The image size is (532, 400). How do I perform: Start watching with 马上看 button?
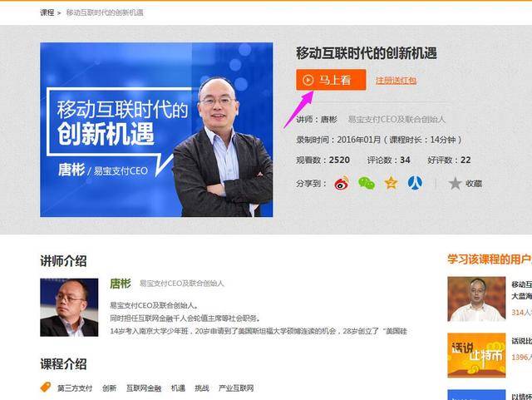click(331, 80)
